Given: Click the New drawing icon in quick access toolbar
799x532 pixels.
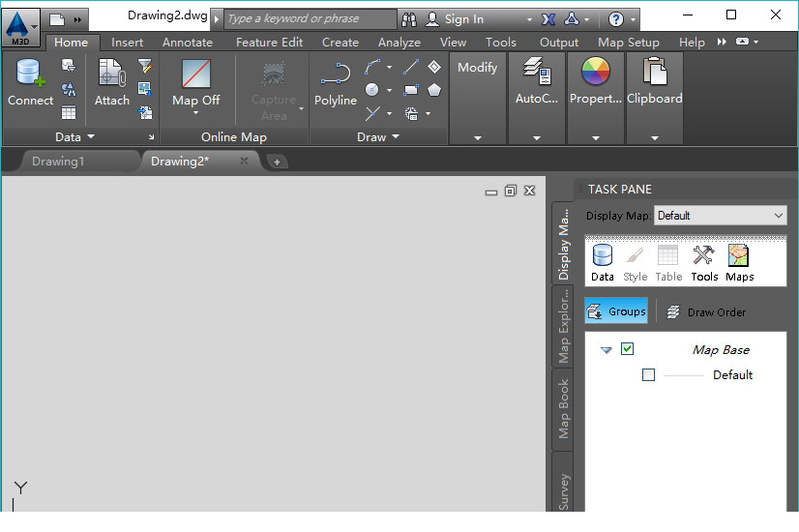Looking at the screenshot, I should [56, 20].
